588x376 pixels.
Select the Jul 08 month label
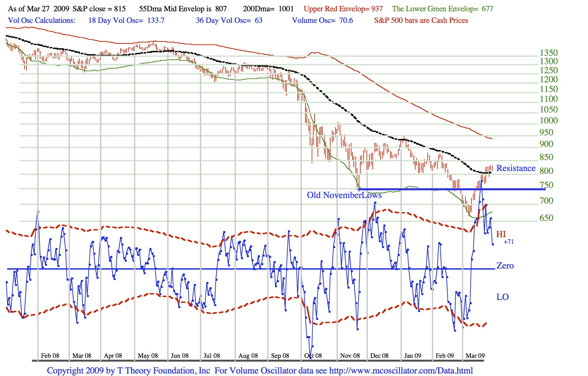212,356
